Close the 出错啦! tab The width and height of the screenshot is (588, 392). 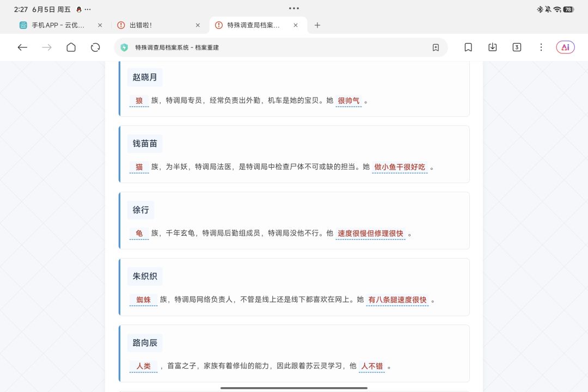[x=198, y=25]
